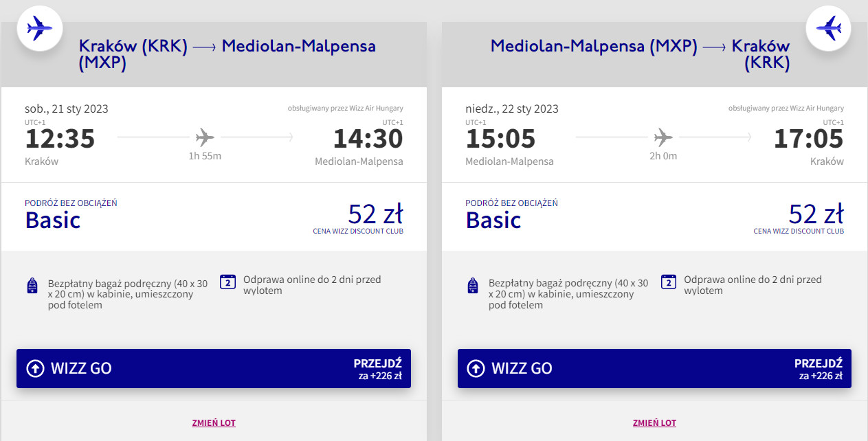Click the 17:05 Kraków arrival time
868x441 pixels.
click(x=808, y=139)
